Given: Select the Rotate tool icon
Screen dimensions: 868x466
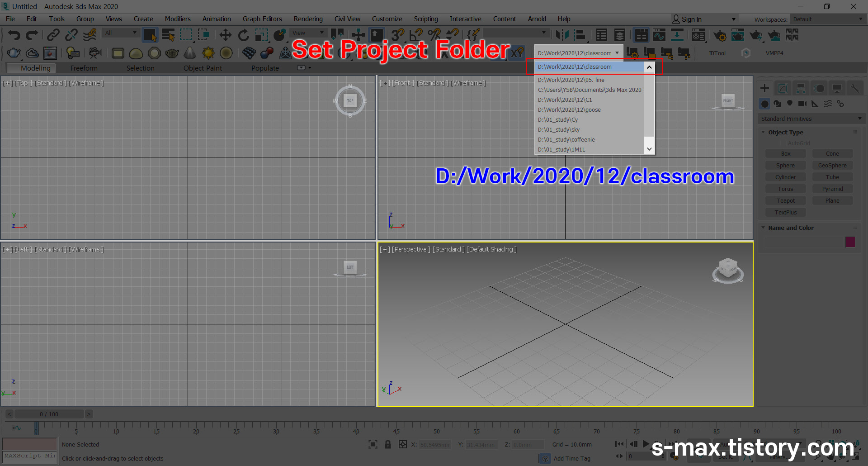Looking at the screenshot, I should click(244, 35).
